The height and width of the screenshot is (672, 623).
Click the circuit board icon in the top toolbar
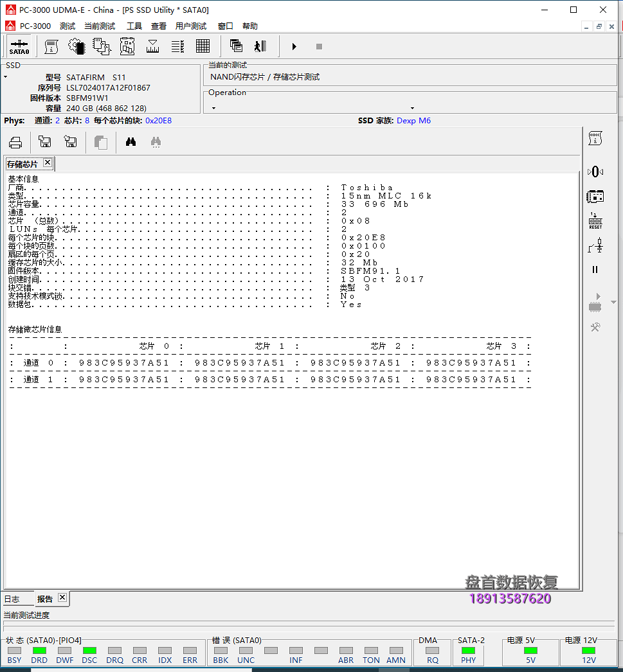pos(127,46)
